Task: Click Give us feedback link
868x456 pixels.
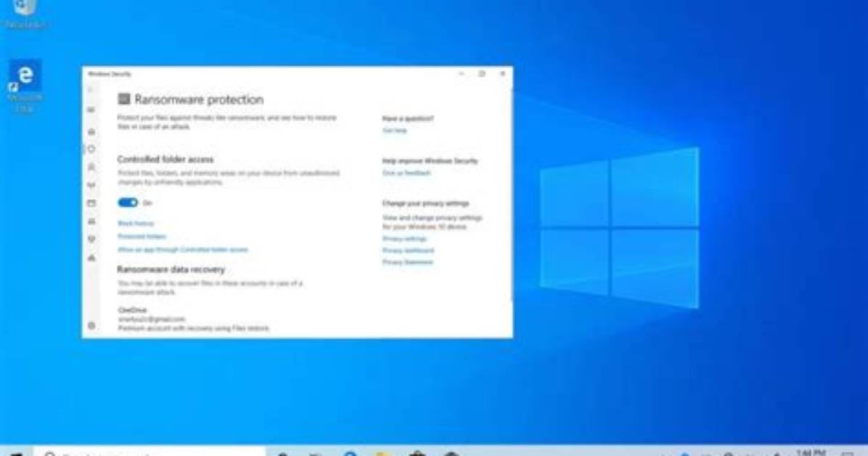Action: click(x=406, y=173)
